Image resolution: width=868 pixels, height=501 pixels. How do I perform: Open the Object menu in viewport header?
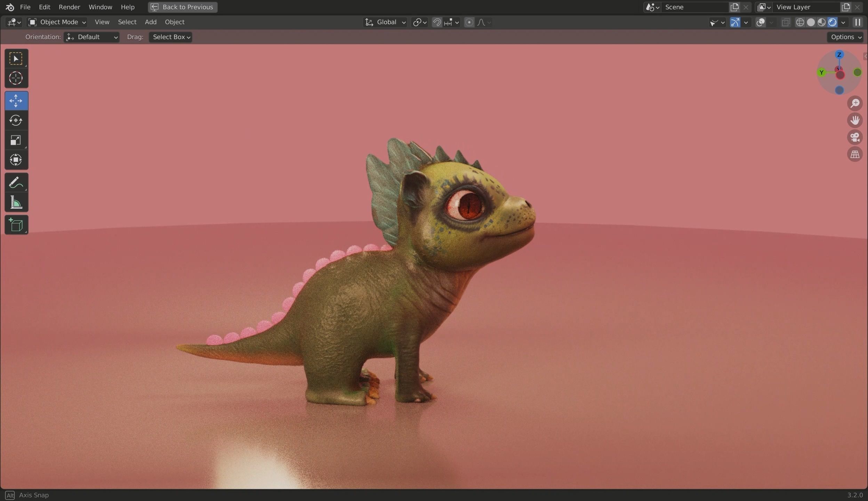click(x=175, y=22)
